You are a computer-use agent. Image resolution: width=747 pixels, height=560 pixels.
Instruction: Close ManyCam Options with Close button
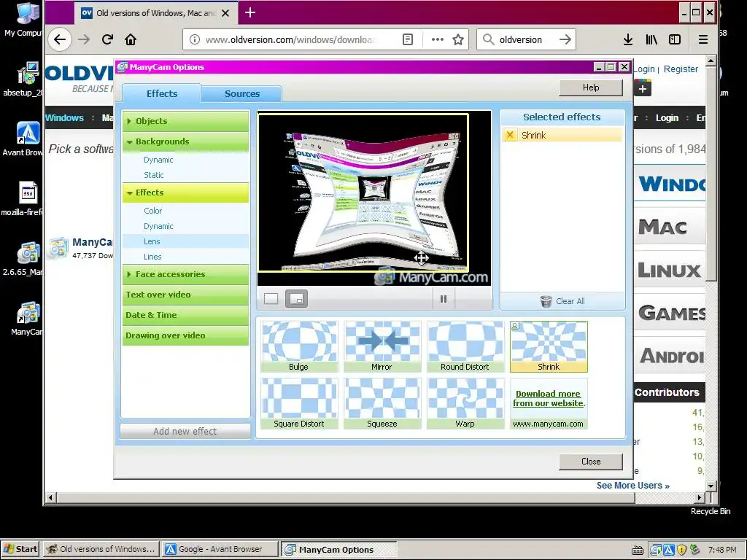[591, 462]
